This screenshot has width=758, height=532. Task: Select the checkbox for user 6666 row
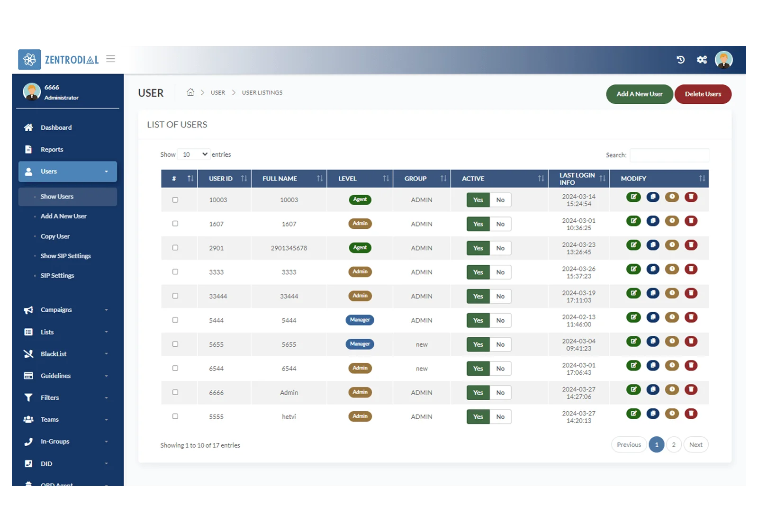click(x=175, y=392)
